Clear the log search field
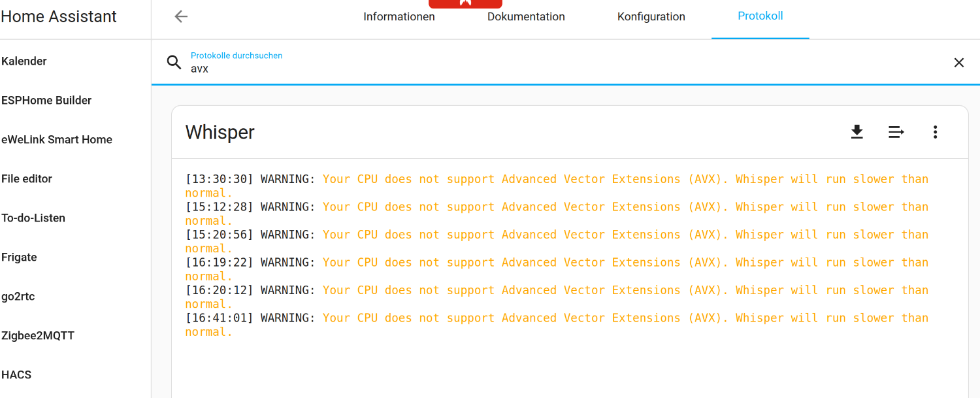This screenshot has width=980, height=398. [x=958, y=63]
